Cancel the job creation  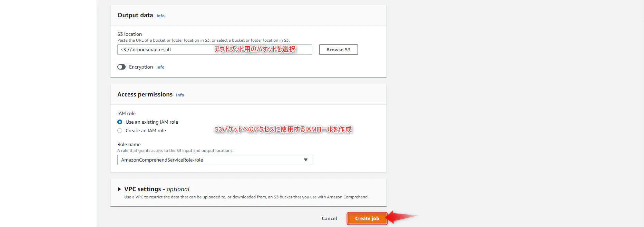coord(329,218)
